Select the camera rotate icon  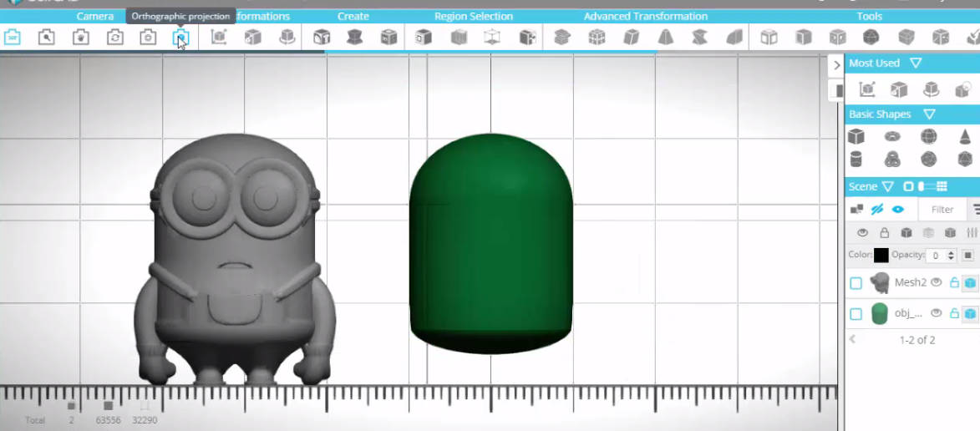click(x=115, y=38)
